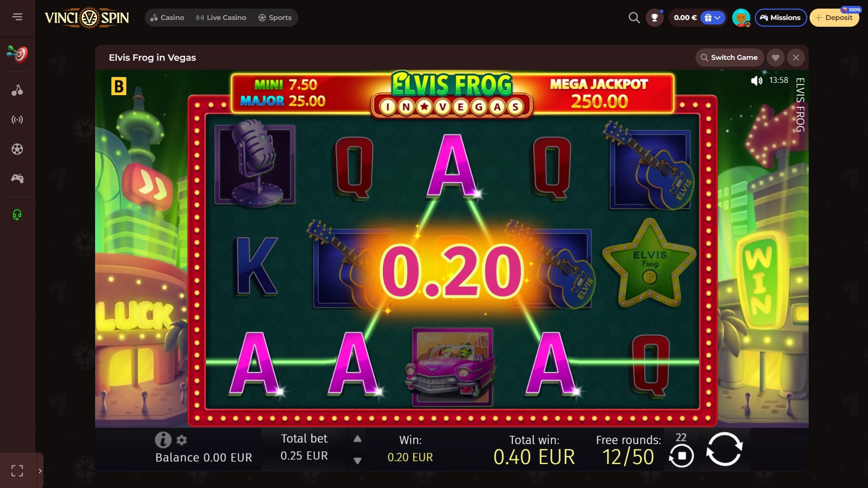Open headset support icon in sidebar
Image resolution: width=868 pixels, height=488 pixels.
[17, 214]
